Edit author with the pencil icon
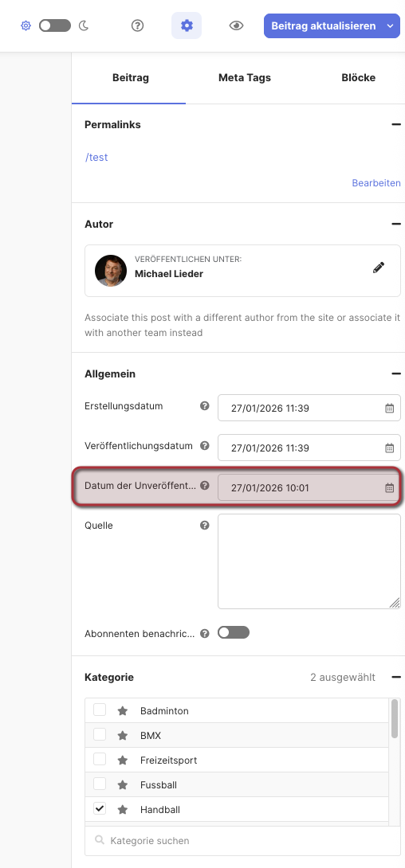The height and width of the screenshot is (868, 405). pyautogui.click(x=379, y=268)
